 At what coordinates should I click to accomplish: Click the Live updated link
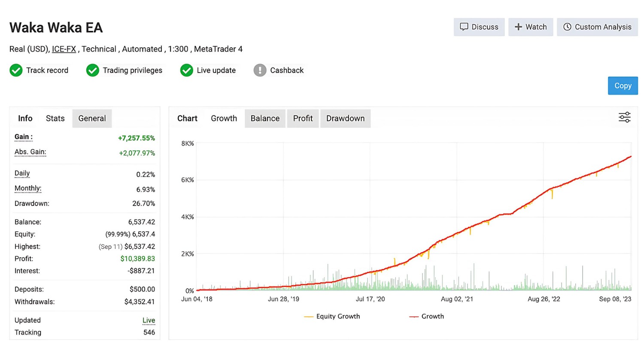[149, 320]
